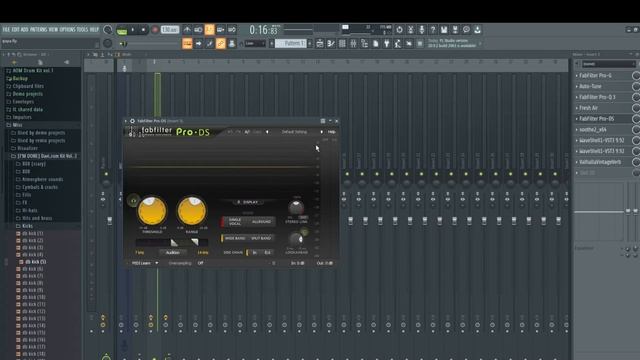Screen dimensions: 640x360
Task: Select Split Band processing in Pro-DS
Action: pyautogui.click(x=261, y=238)
